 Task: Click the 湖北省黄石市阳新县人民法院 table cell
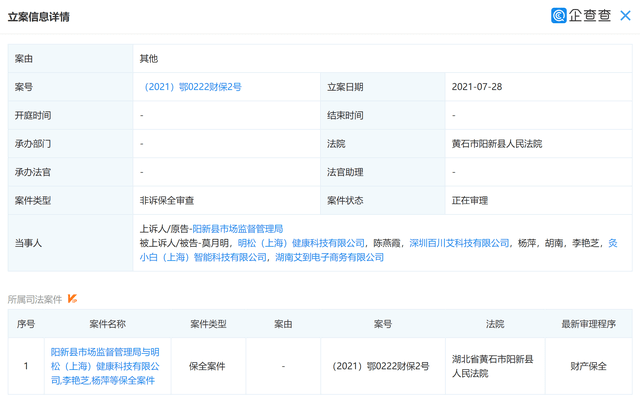[493, 366]
